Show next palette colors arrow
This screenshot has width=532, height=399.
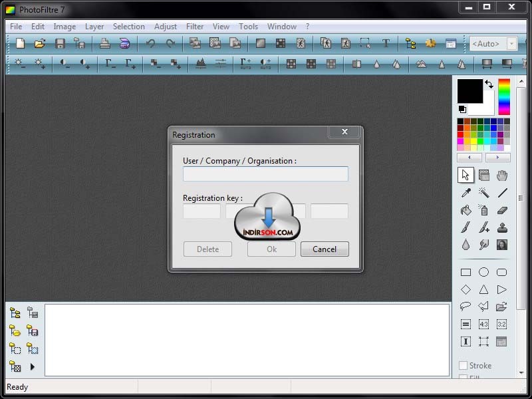click(497, 158)
